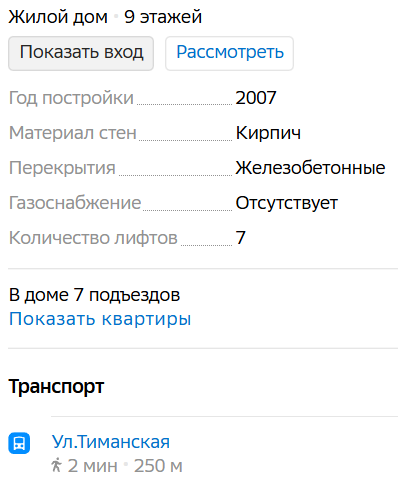
Task: Click the Перекрытия label
Action: coord(62,168)
